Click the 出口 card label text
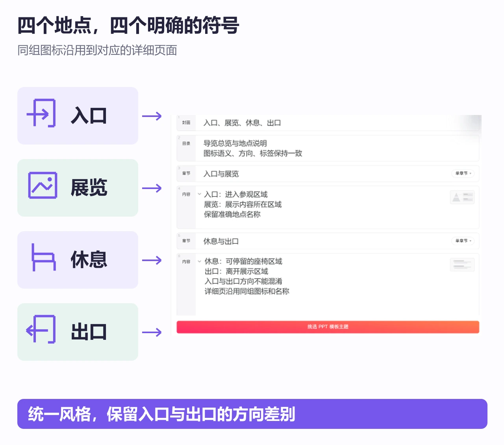Image resolution: width=504 pixels, height=445 pixels. (x=89, y=332)
